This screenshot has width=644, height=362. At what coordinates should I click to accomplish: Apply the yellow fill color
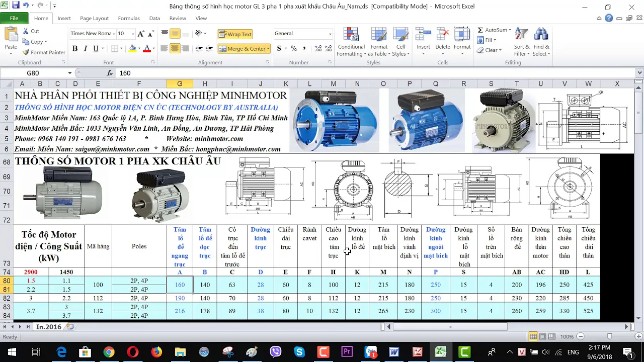[x=132, y=49]
